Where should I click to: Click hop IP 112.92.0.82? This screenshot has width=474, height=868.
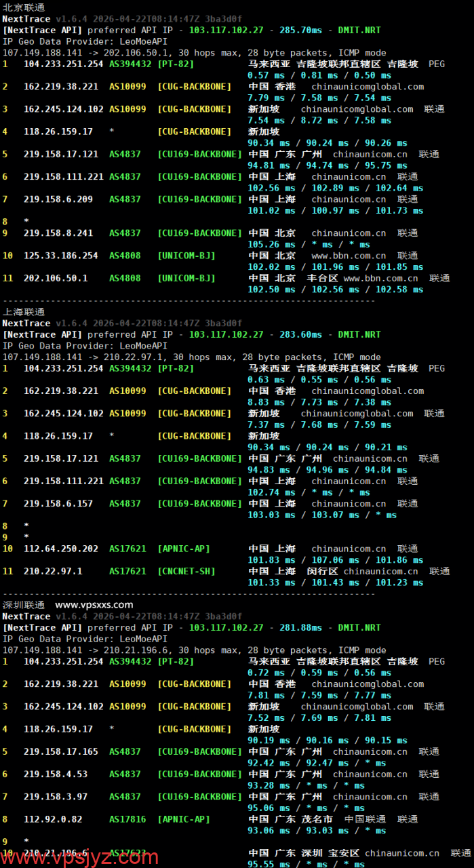(53, 819)
